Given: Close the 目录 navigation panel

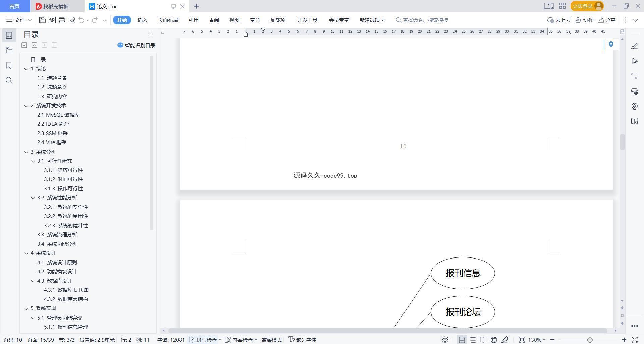Looking at the screenshot, I should tap(150, 34).
